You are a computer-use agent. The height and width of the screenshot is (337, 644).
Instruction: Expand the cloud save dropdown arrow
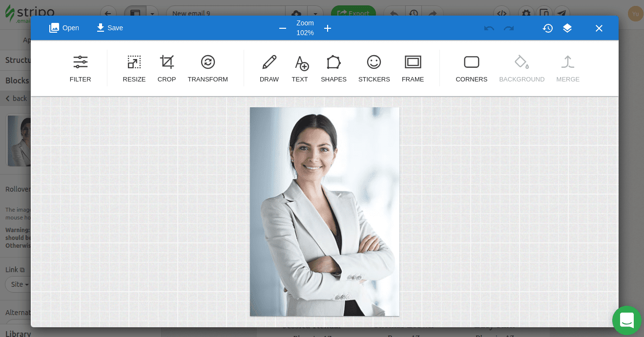point(316,13)
